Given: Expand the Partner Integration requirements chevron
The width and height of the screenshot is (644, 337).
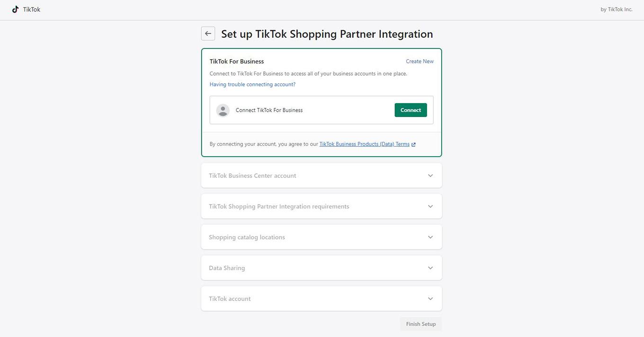Looking at the screenshot, I should click(x=430, y=206).
